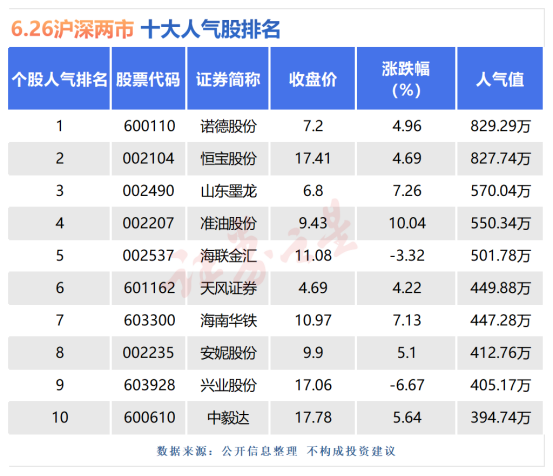Image resolution: width=553 pixels, height=476 pixels.
Task: Click closing price 17.78
Action: (313, 418)
